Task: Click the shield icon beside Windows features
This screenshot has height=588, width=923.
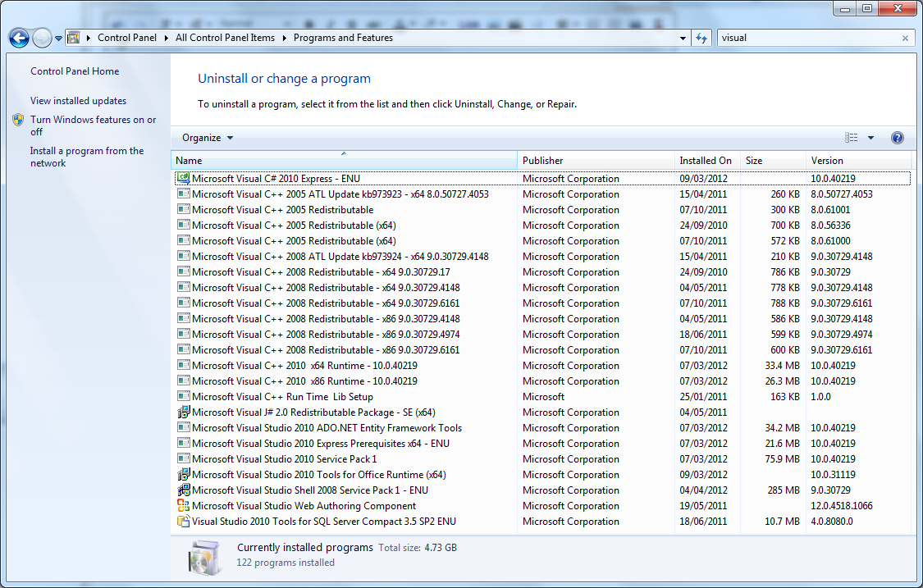Action: tap(18, 120)
